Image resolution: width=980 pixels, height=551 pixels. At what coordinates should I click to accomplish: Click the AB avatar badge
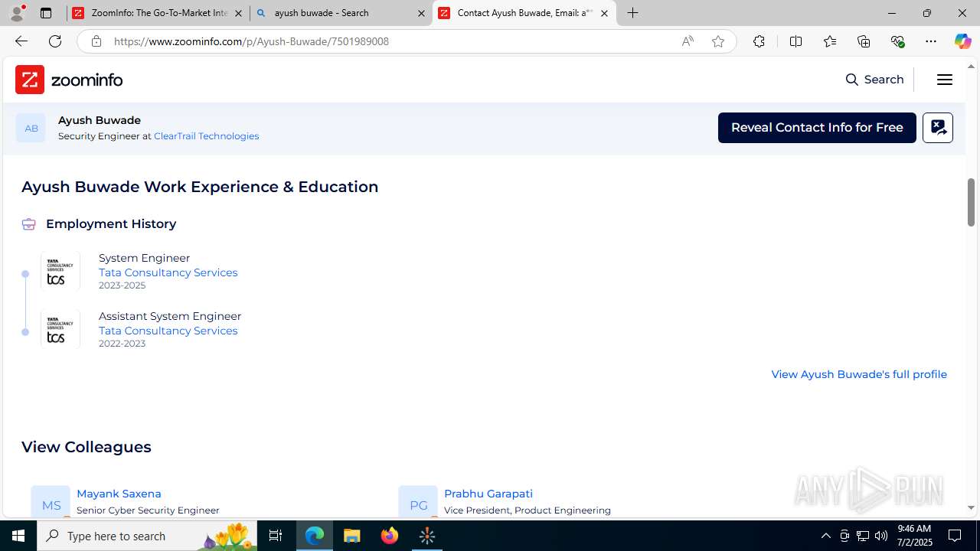pyautogui.click(x=31, y=128)
